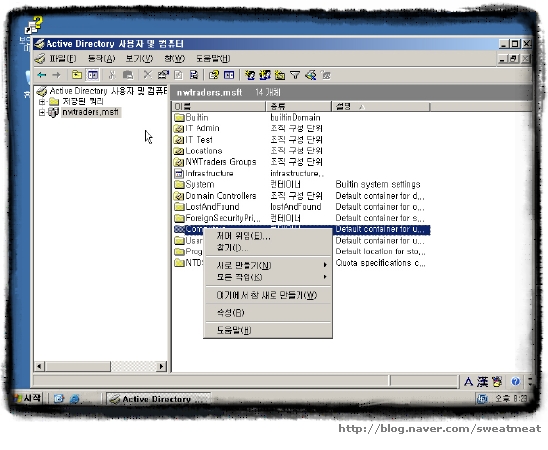Click the action pane toolbar icon after Help

point(229,75)
